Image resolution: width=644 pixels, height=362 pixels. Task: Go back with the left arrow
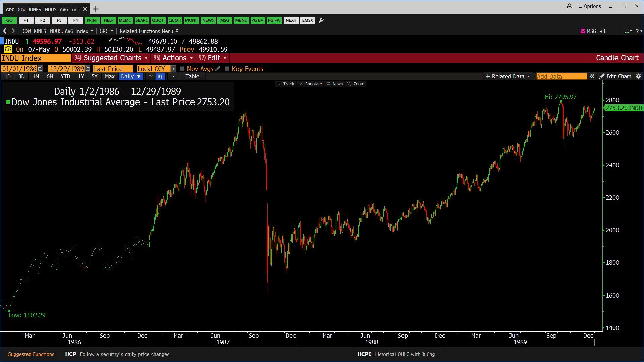5,31
